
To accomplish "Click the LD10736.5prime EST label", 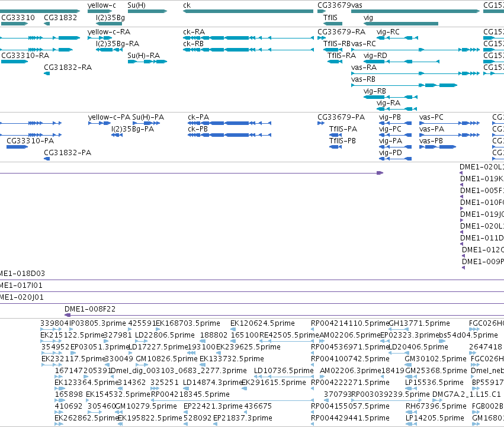I will point(284,370).
